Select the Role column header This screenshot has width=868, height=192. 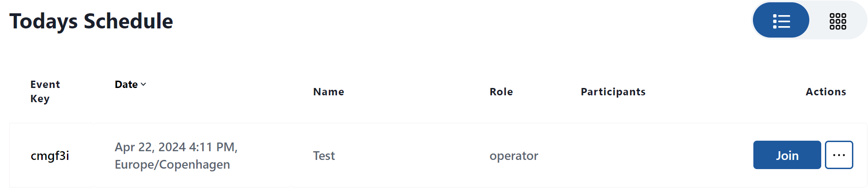tap(501, 92)
